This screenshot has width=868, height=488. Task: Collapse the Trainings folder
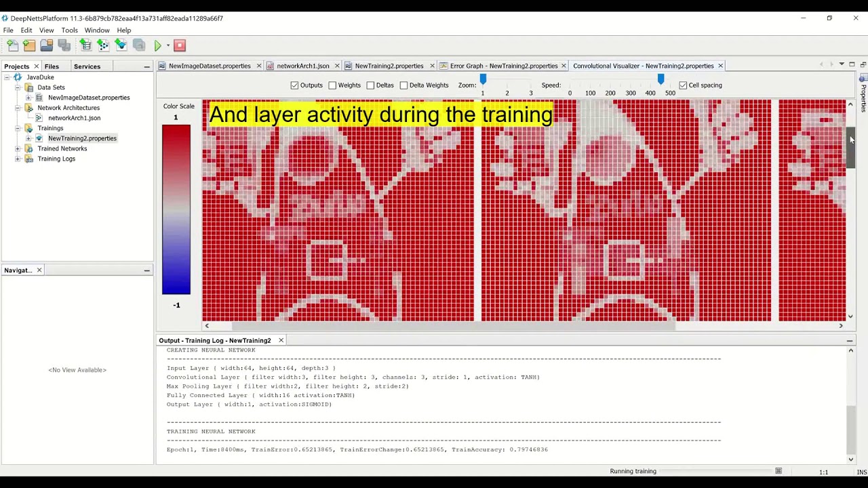[18, 128]
